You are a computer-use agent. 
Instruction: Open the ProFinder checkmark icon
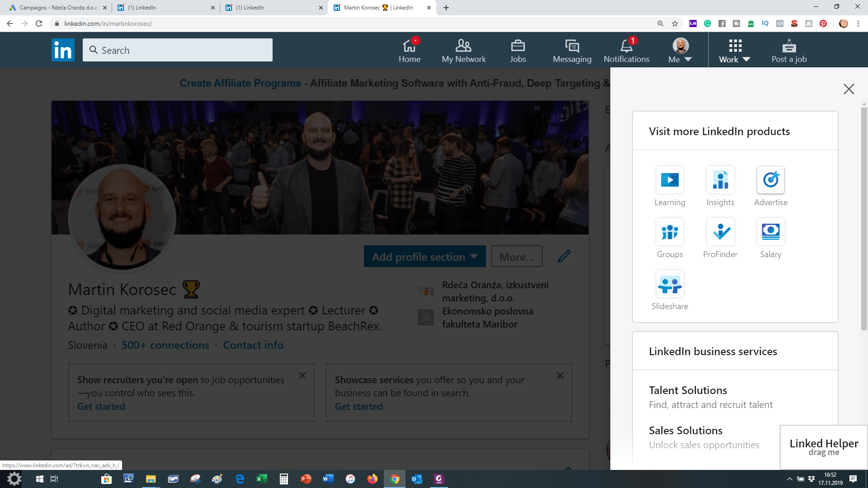(720, 232)
